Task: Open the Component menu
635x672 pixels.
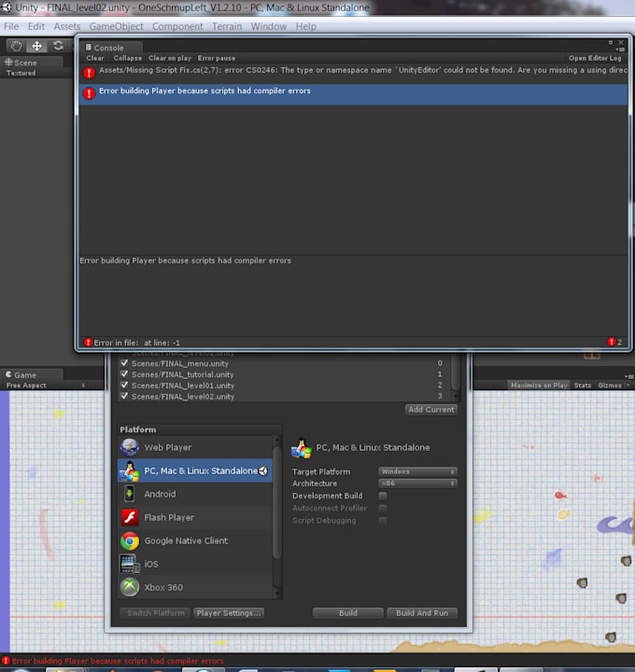Action: pos(177,26)
